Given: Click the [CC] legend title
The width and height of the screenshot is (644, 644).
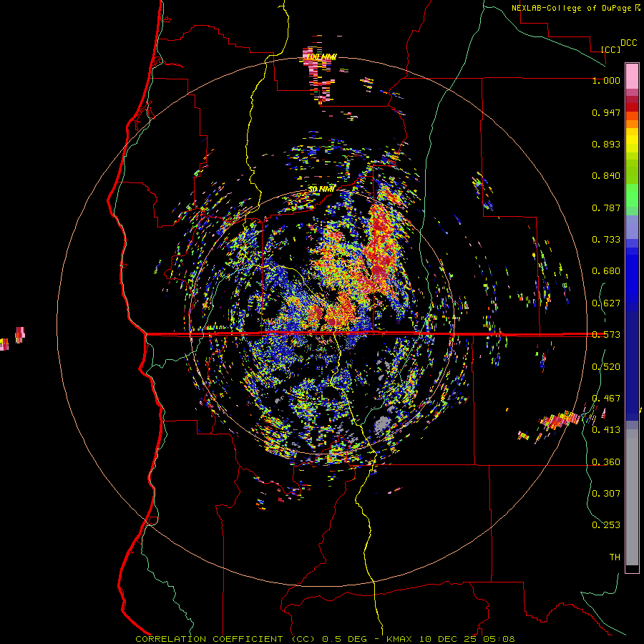Looking at the screenshot, I should pyautogui.click(x=611, y=49).
